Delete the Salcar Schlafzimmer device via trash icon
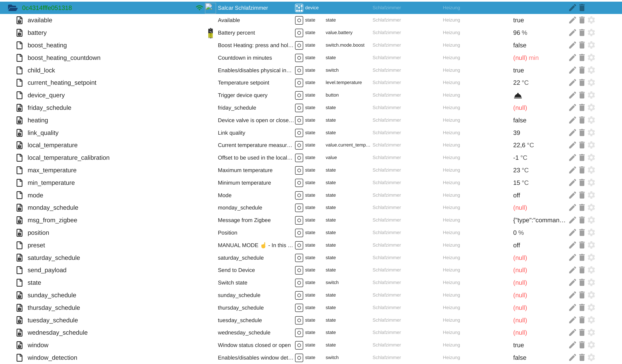Screen dimensions: 622x364 [x=582, y=8]
